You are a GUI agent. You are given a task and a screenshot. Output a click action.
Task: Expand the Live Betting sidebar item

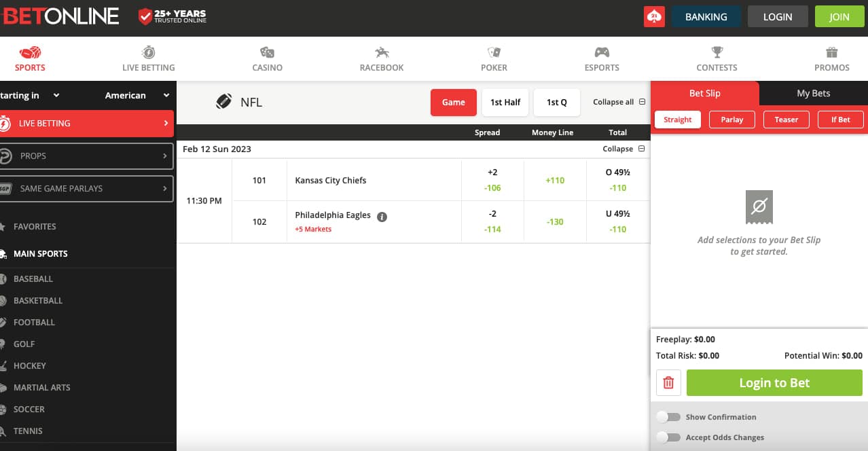point(86,124)
